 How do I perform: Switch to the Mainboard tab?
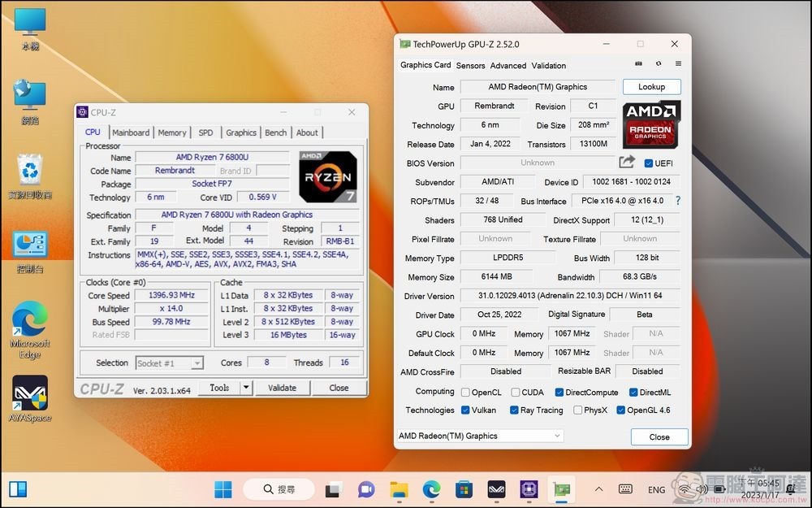coord(131,132)
